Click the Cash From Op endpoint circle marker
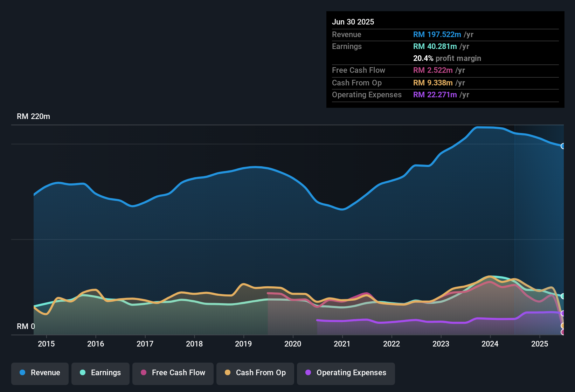The width and height of the screenshot is (575, 392). pyautogui.click(x=563, y=326)
